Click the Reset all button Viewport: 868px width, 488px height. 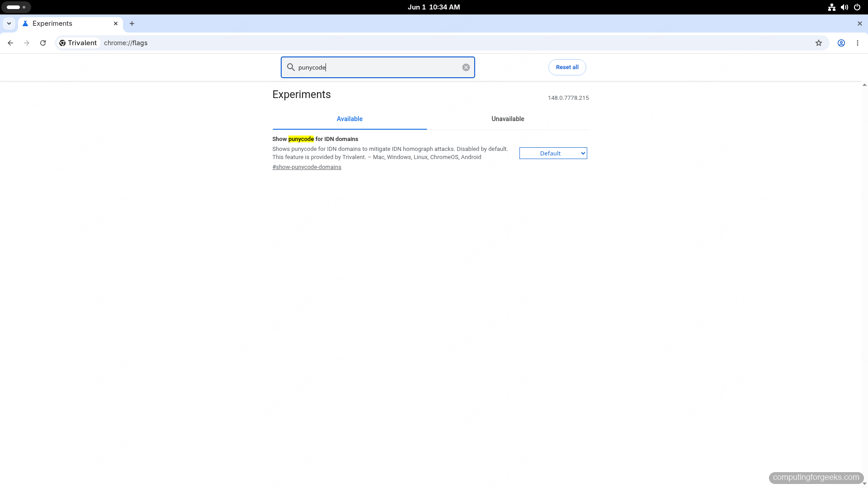tap(567, 67)
